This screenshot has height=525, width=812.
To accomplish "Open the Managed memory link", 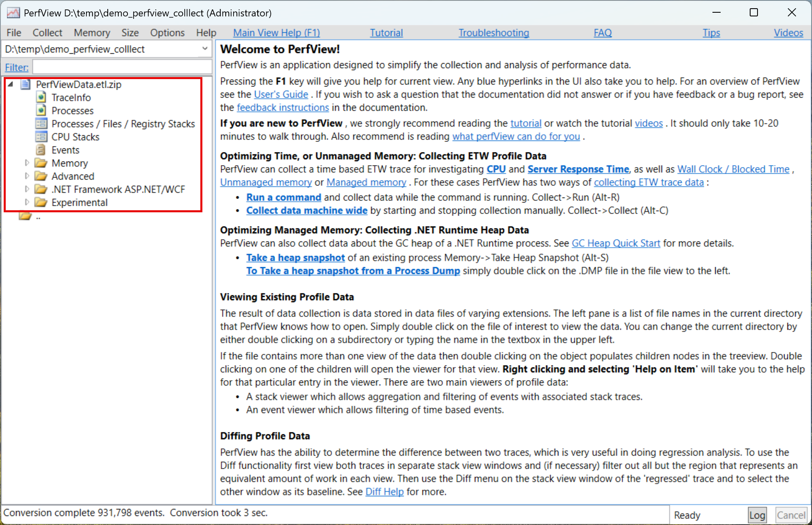I will coord(366,182).
